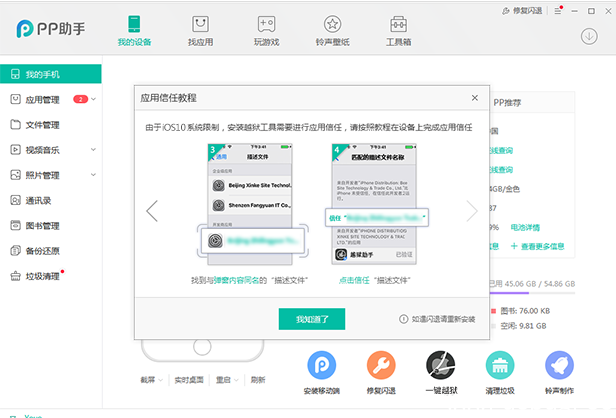Screen dimensions: 616x418
Task: Click the storage usage bar
Action: [x=532, y=293]
